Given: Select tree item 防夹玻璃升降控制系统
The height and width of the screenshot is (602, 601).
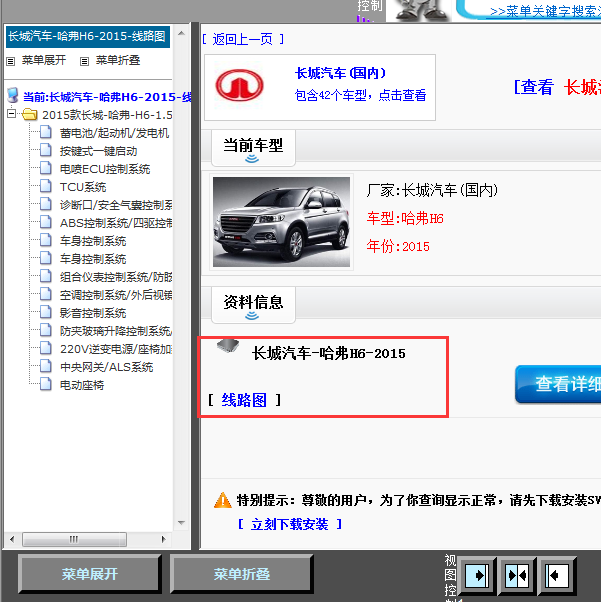Looking at the screenshot, I should (x=116, y=331).
